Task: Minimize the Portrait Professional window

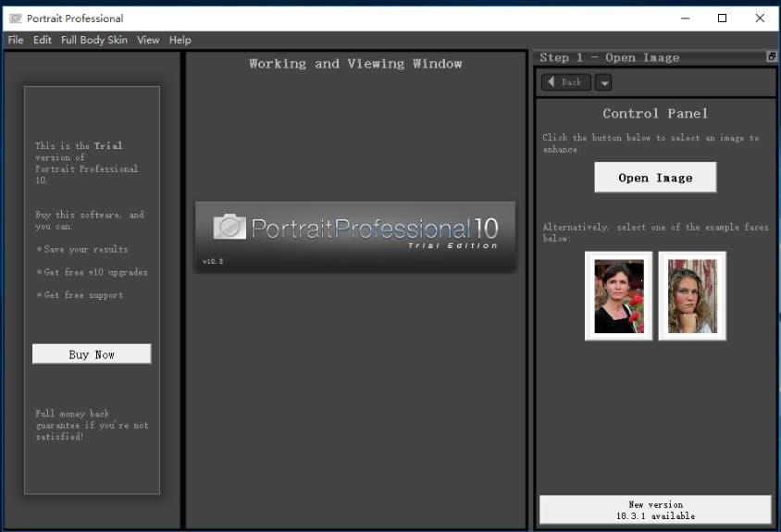Action: coord(686,19)
